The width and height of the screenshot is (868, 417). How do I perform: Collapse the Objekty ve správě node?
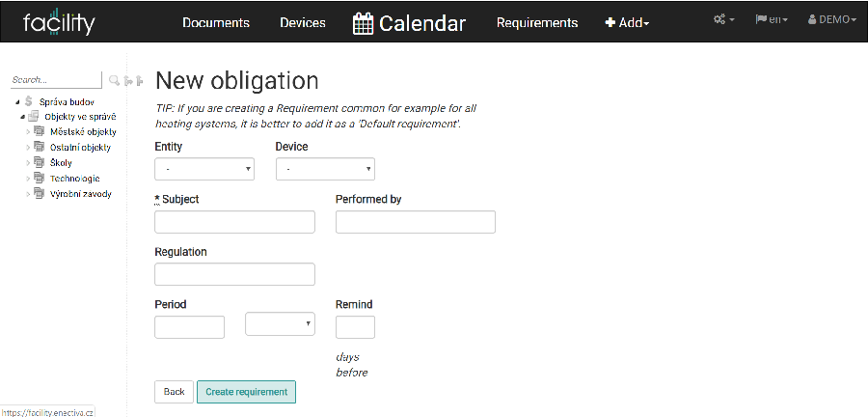pos(23,117)
